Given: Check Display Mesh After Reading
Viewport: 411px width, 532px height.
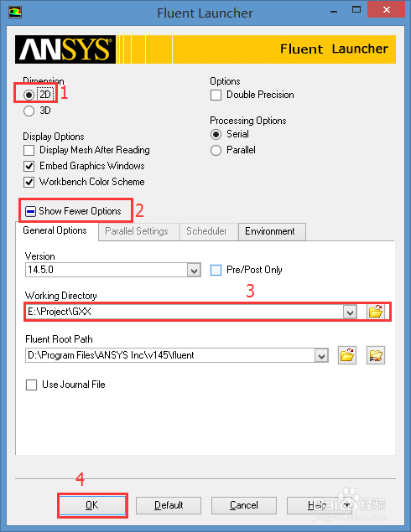Looking at the screenshot, I should (29, 150).
